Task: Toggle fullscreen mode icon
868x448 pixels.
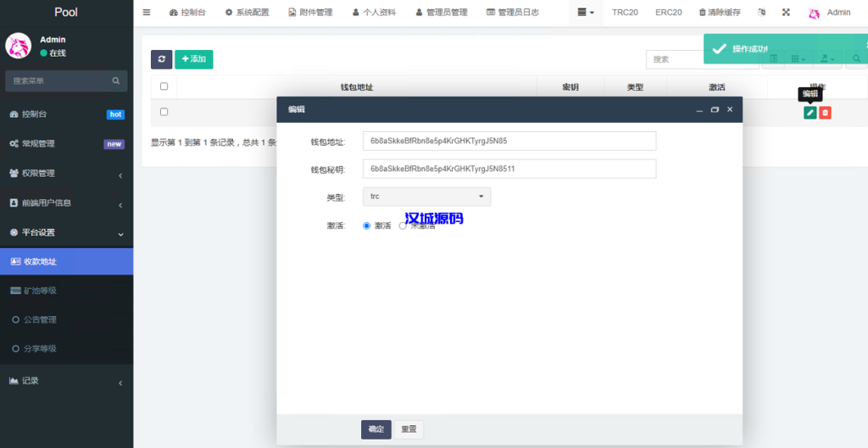Action: coord(786,12)
